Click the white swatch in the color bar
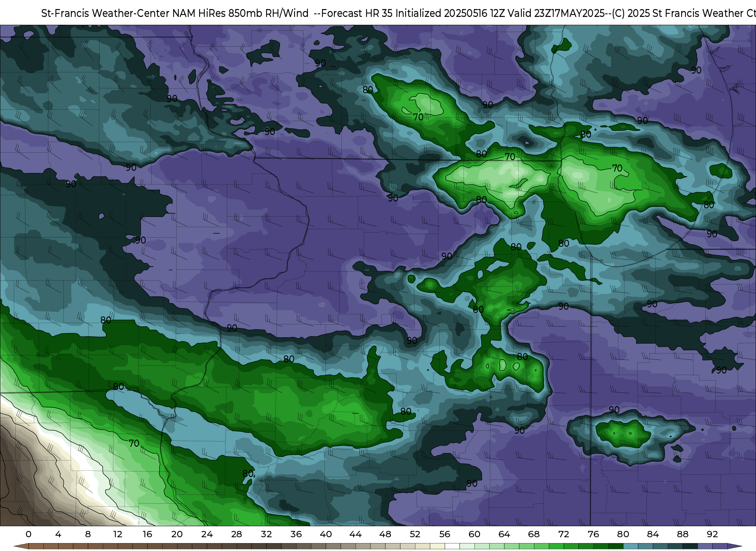 pyautogui.click(x=452, y=546)
